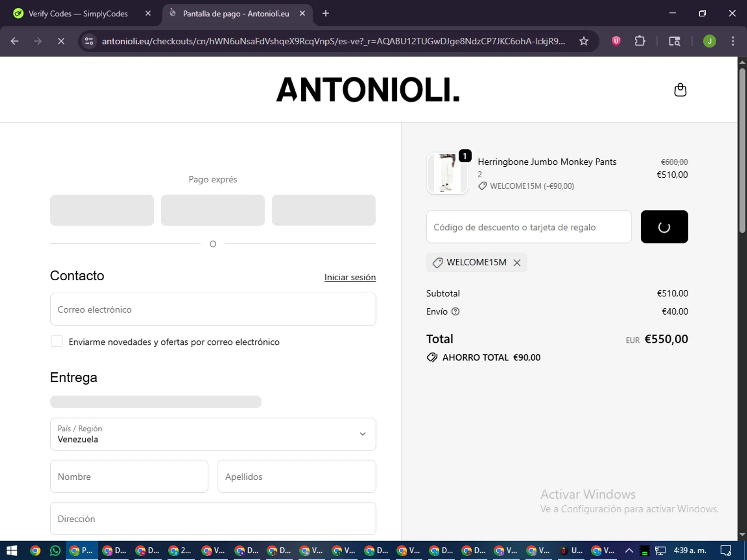
Task: Tick the Enviarme novedades y ofertas checkbox
Action: 57,341
